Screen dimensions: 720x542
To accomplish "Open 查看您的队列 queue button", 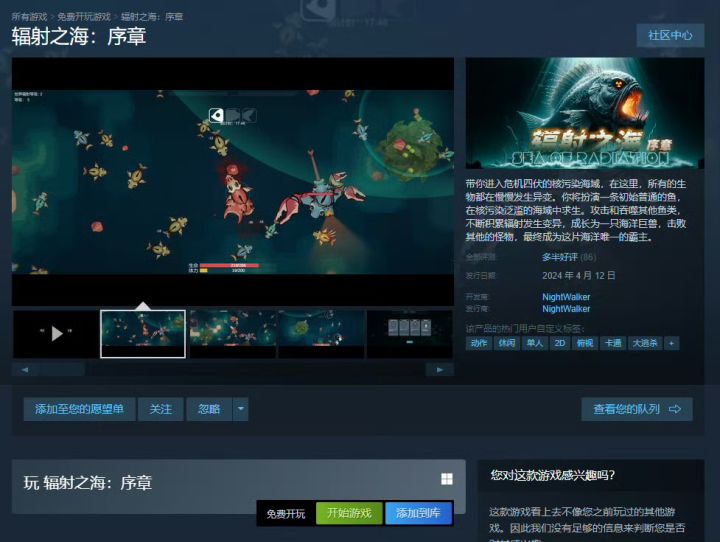I will coord(637,409).
